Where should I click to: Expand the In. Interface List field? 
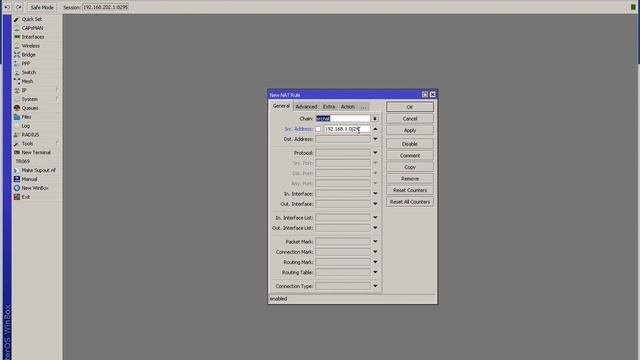point(375,218)
